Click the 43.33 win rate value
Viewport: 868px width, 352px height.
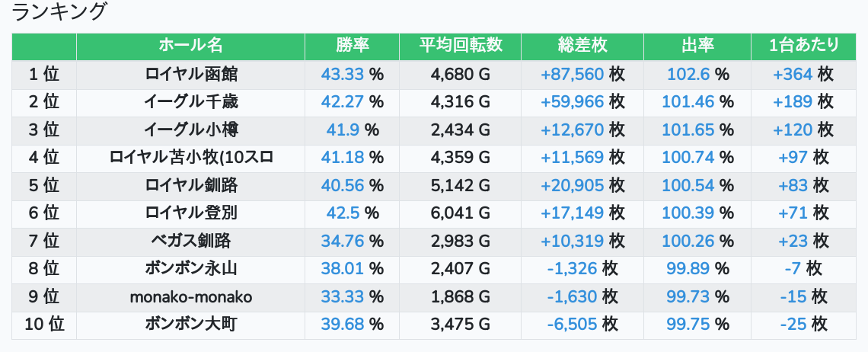click(x=343, y=74)
